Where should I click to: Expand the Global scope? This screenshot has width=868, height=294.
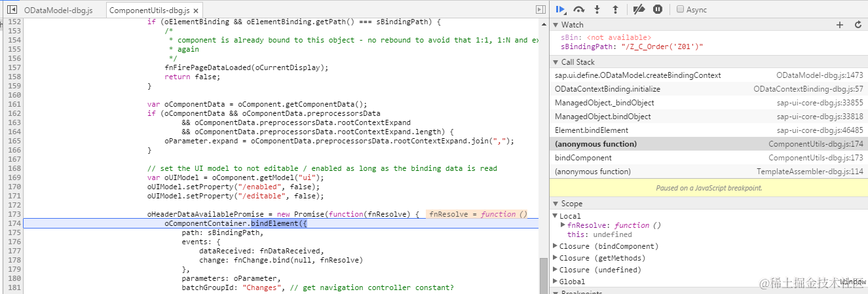(x=556, y=282)
